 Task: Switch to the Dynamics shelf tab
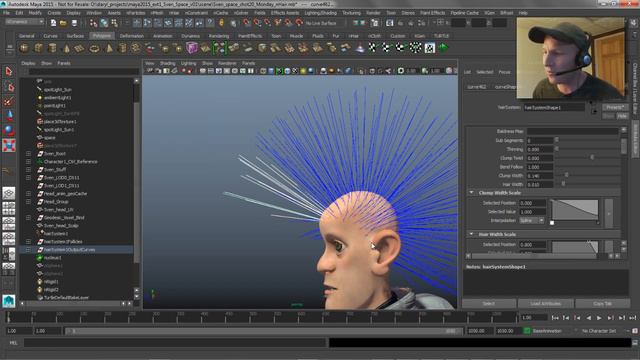pos(191,36)
